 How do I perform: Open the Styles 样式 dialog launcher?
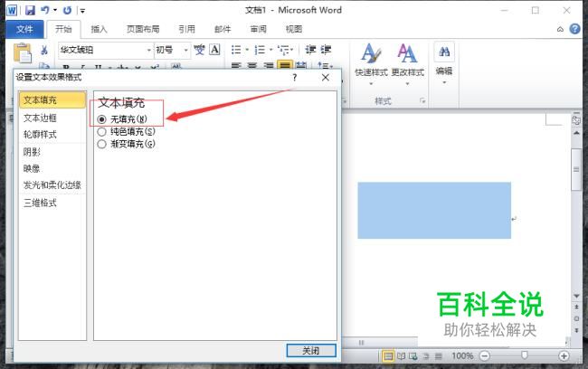[422, 100]
